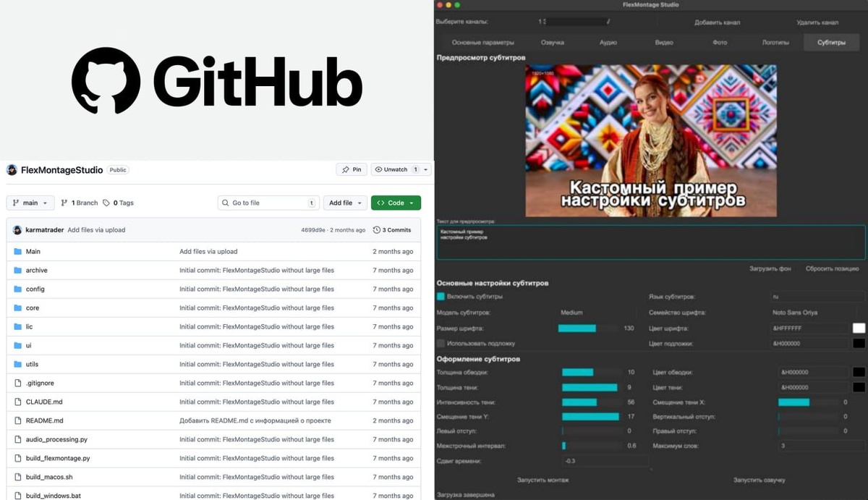Viewport: 868px width, 500px height.
Task: Toggle the Включить субтитры checkbox
Action: click(441, 297)
